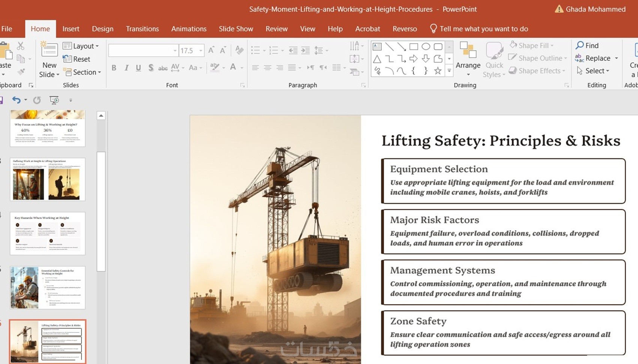The height and width of the screenshot is (364, 638).
Task: Open the Animations tab
Action: coord(189,29)
